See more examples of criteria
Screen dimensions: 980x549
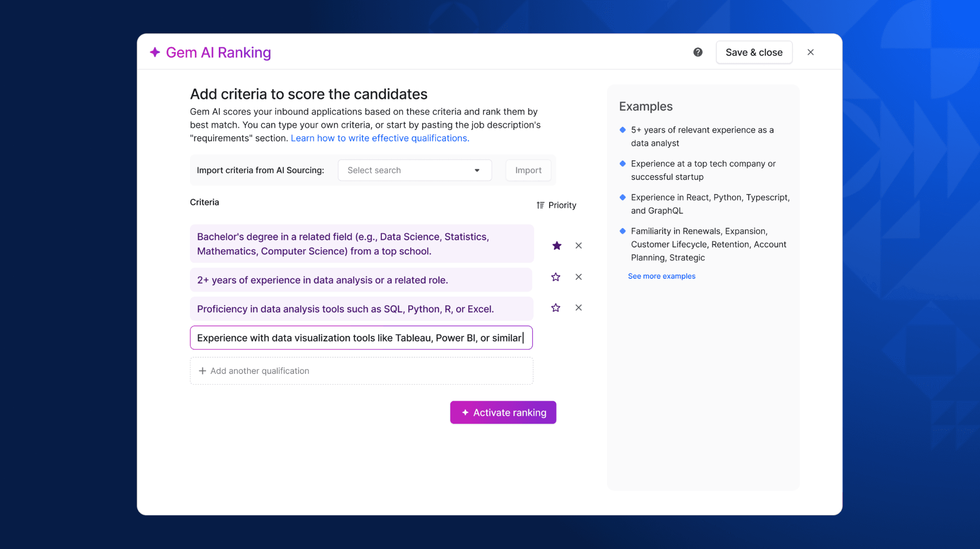click(661, 275)
